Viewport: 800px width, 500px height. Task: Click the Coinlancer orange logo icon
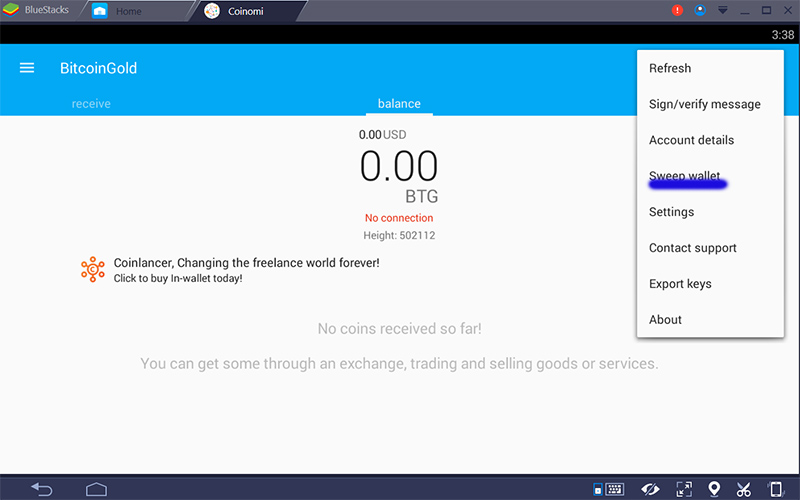pyautogui.click(x=92, y=269)
